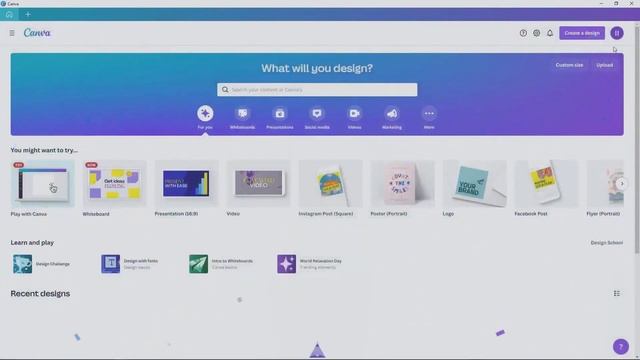Viewport: 640px width, 360px height.
Task: Open Intro to Whiteboards lesson icon
Action: coord(198,264)
